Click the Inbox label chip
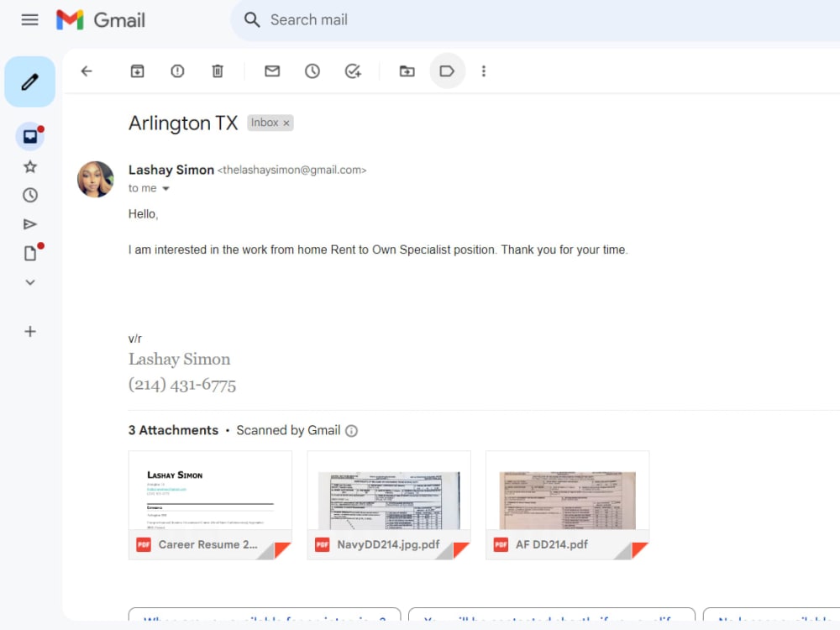This screenshot has height=630, width=840. tap(265, 123)
